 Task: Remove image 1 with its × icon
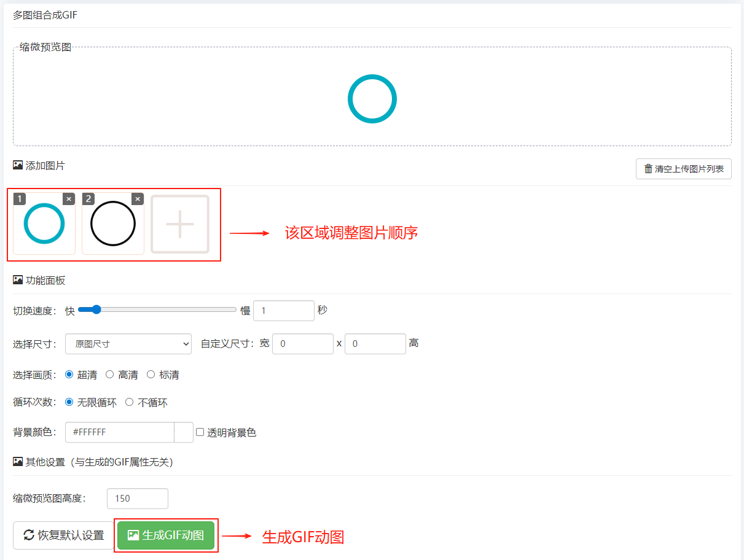69,199
